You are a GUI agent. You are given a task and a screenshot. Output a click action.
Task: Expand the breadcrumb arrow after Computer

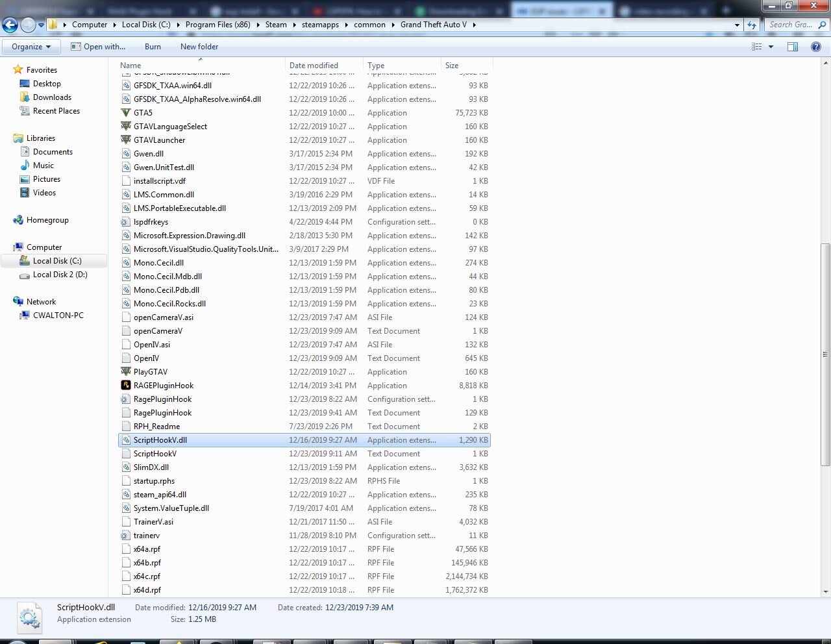[x=115, y=25]
